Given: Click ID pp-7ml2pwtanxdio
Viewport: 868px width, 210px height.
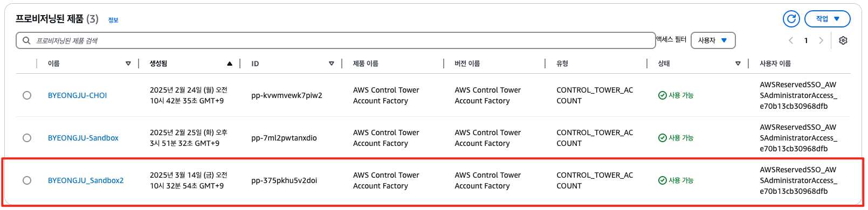Looking at the screenshot, I should click(284, 138).
